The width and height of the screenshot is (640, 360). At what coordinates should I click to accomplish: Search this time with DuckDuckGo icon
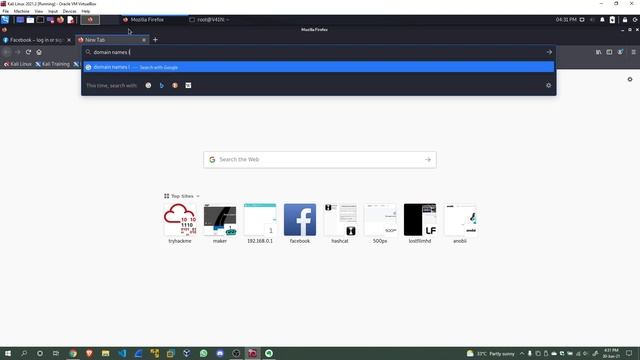coord(175,85)
